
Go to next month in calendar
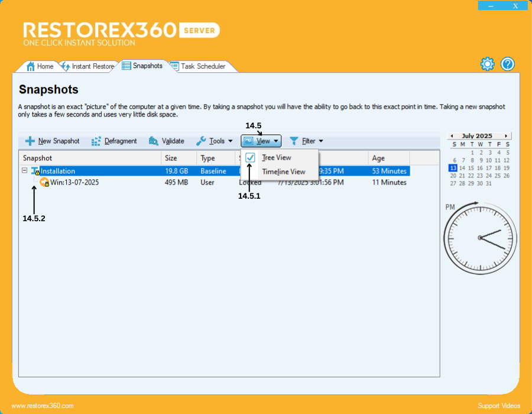click(506, 136)
